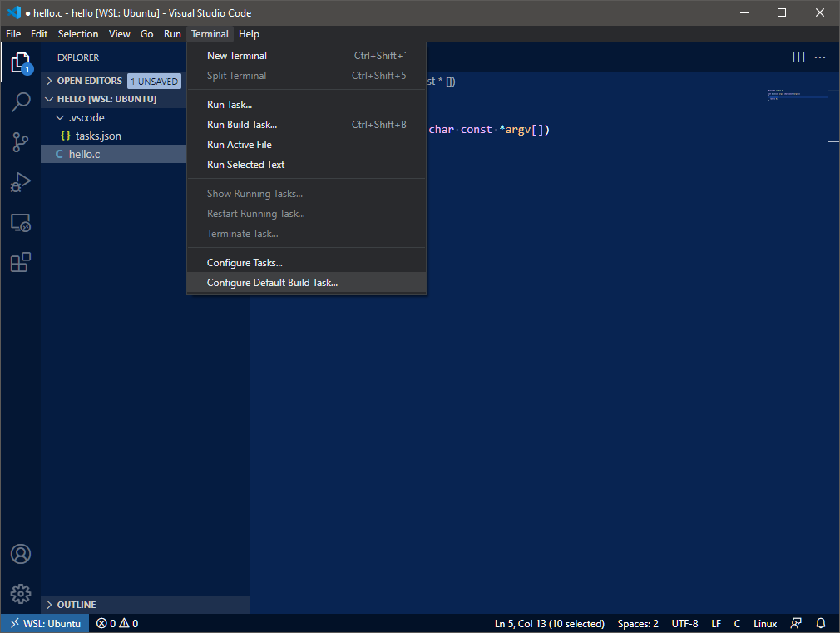This screenshot has height=633, width=840.
Task: Open the Run menu
Action: tap(172, 34)
